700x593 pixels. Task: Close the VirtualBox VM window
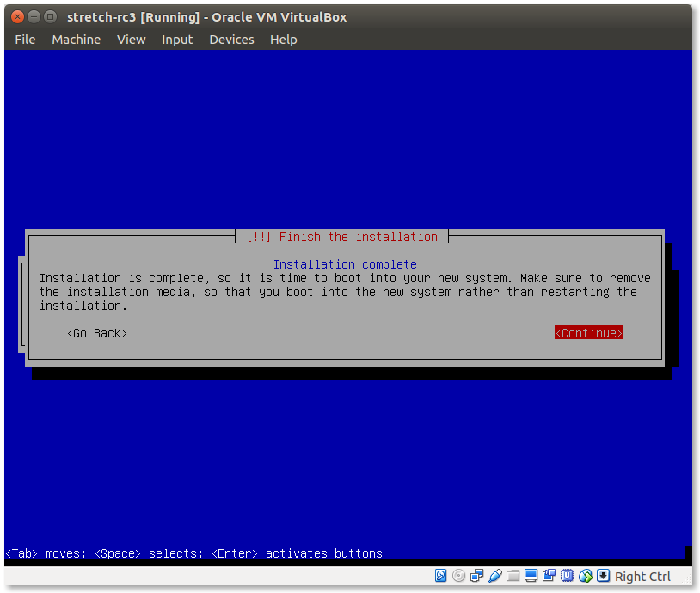point(17,17)
